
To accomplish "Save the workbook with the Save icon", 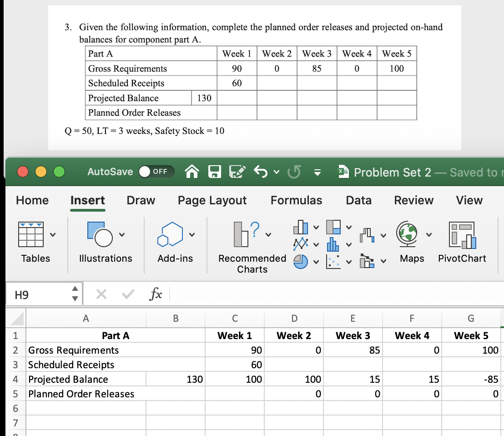I will pos(215,172).
